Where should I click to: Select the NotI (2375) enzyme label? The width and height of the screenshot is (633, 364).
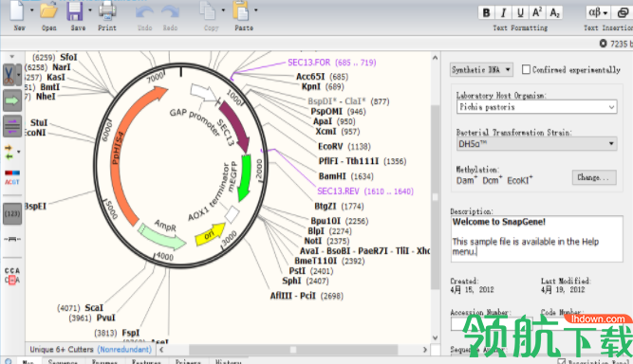click(326, 241)
